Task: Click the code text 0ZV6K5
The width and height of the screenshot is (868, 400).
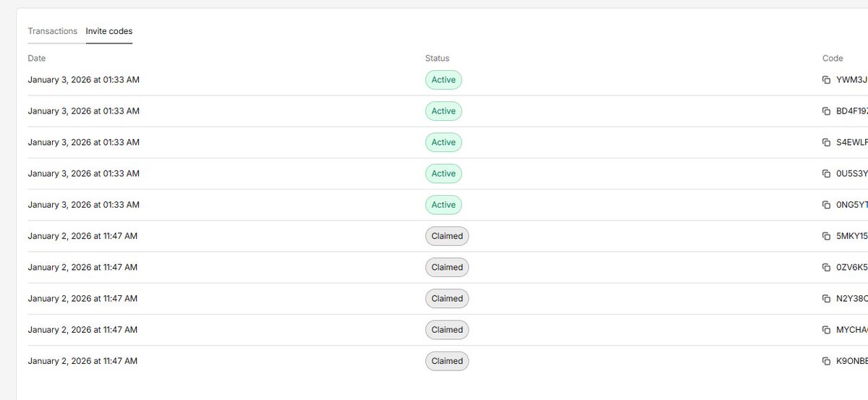Action: [x=851, y=267]
